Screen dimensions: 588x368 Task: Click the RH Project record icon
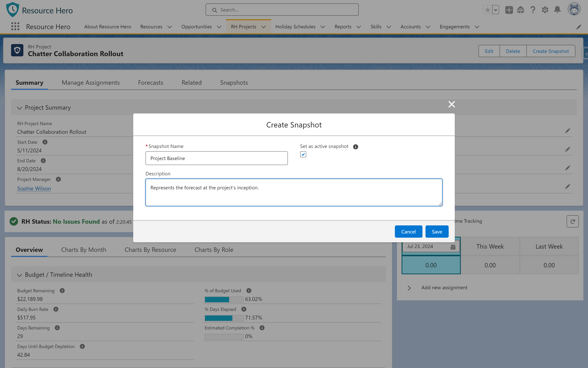click(17, 50)
